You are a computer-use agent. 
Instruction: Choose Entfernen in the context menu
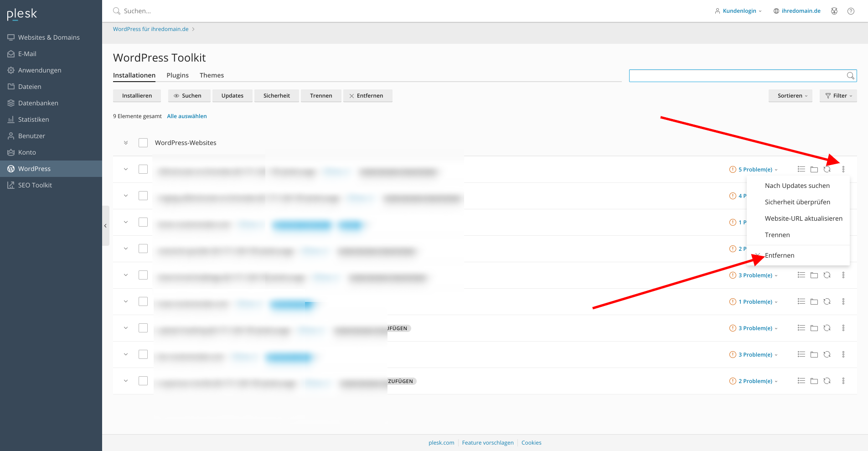tap(798, 255)
